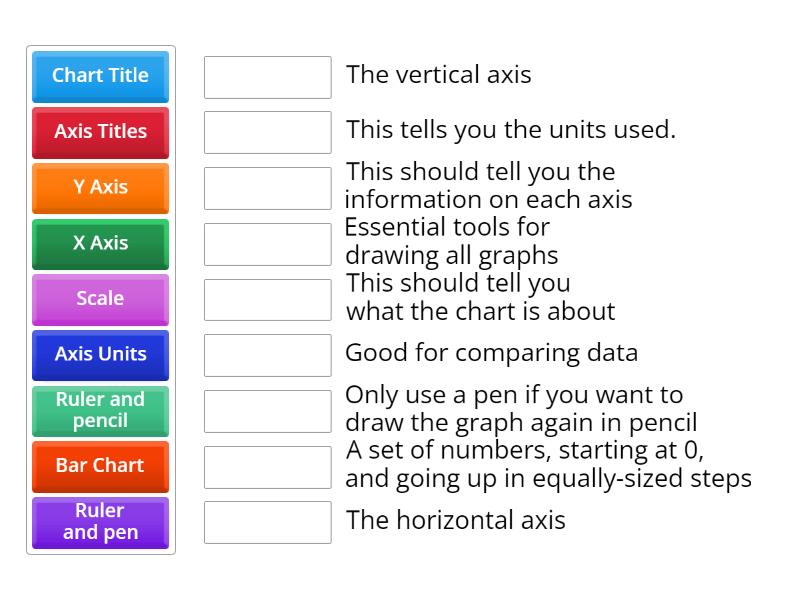
Task: Click answer box beside 'The vertical axis'
Action: coord(267,77)
